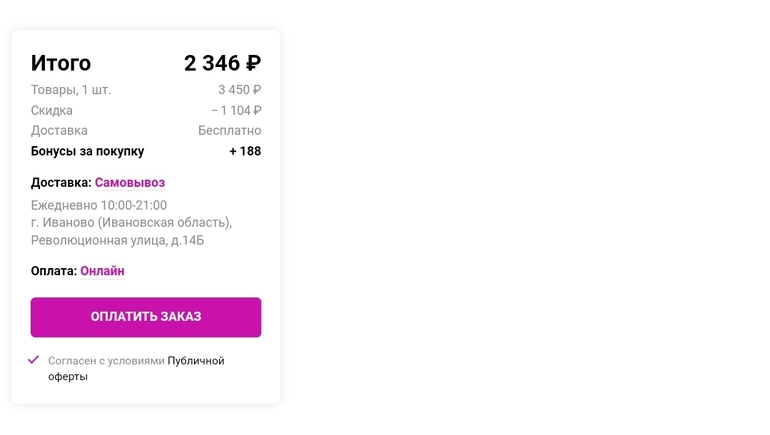The height and width of the screenshot is (435, 770).
Task: Click the Оплата: label
Action: pyautogui.click(x=54, y=271)
